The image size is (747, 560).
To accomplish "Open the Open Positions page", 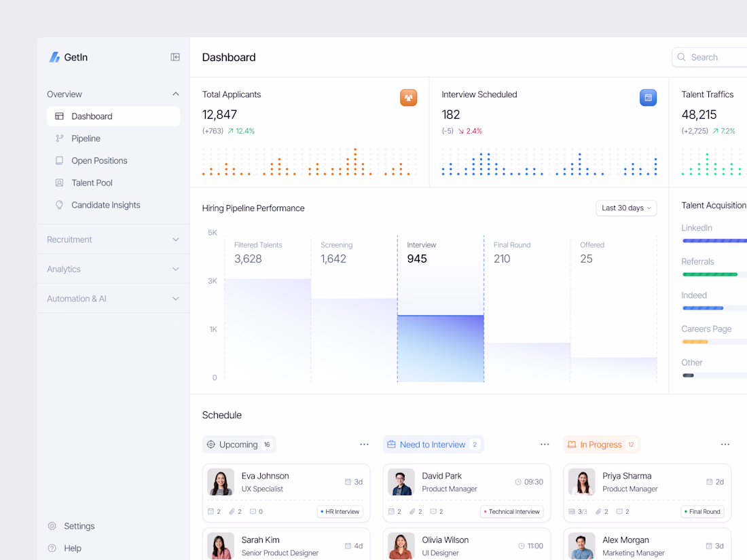I will click(x=113, y=160).
